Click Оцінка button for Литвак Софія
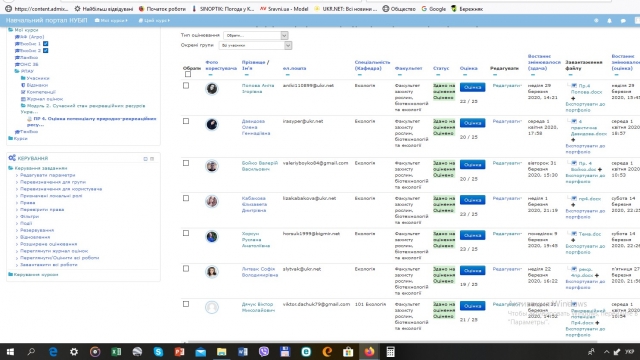This screenshot has height=360, width=640. point(472,271)
